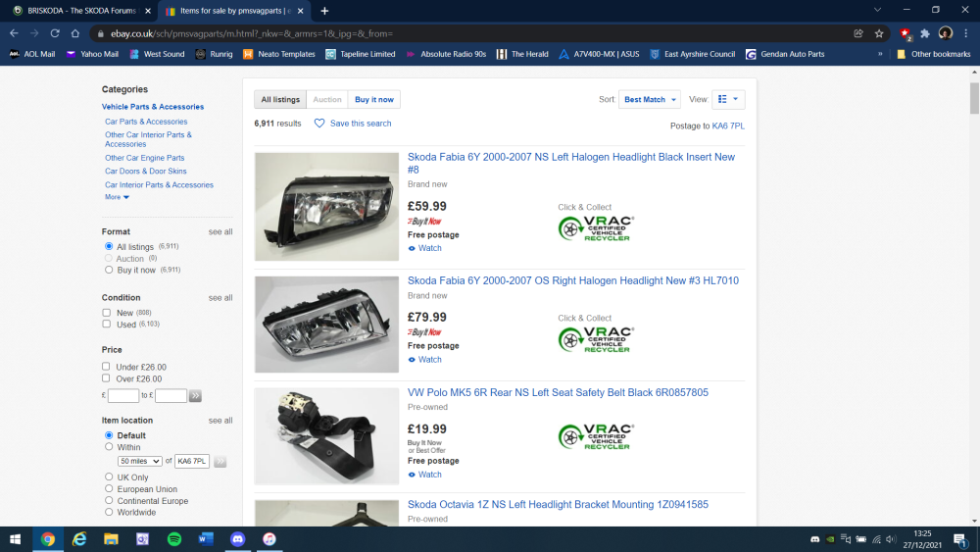Open the Other bookmarks folder

tap(934, 54)
